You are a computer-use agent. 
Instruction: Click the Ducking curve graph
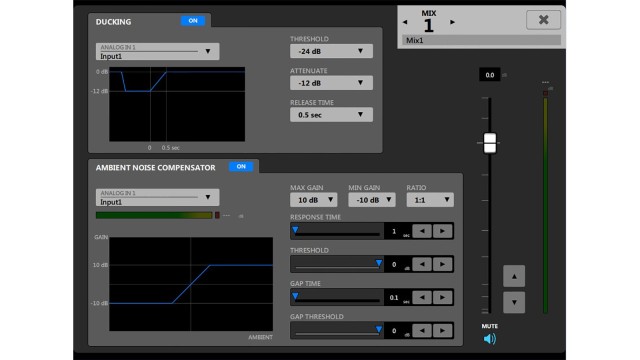tap(177, 104)
